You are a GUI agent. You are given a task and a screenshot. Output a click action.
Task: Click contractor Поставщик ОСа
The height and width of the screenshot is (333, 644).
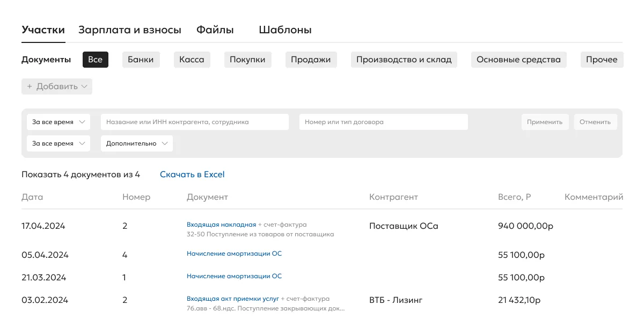click(x=404, y=226)
